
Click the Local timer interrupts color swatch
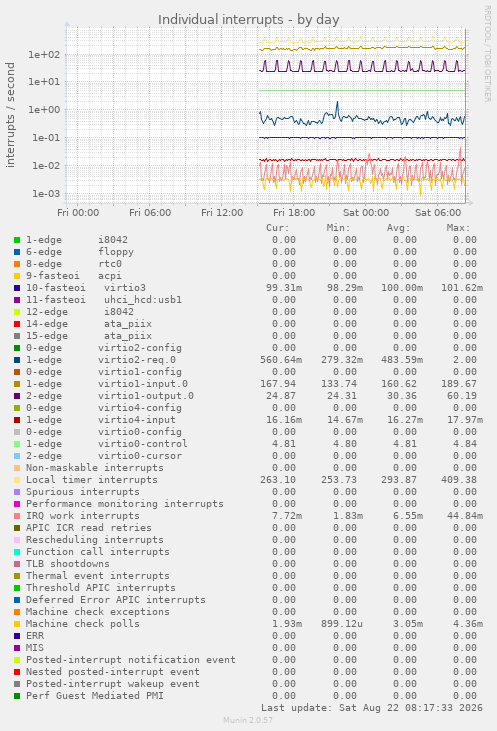tap(17, 480)
